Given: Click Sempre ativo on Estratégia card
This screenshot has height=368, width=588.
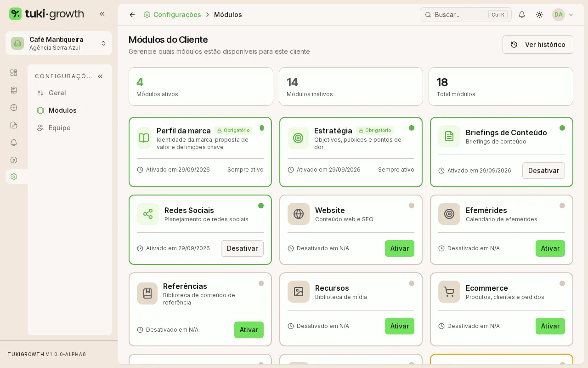Looking at the screenshot, I should coord(396,170).
